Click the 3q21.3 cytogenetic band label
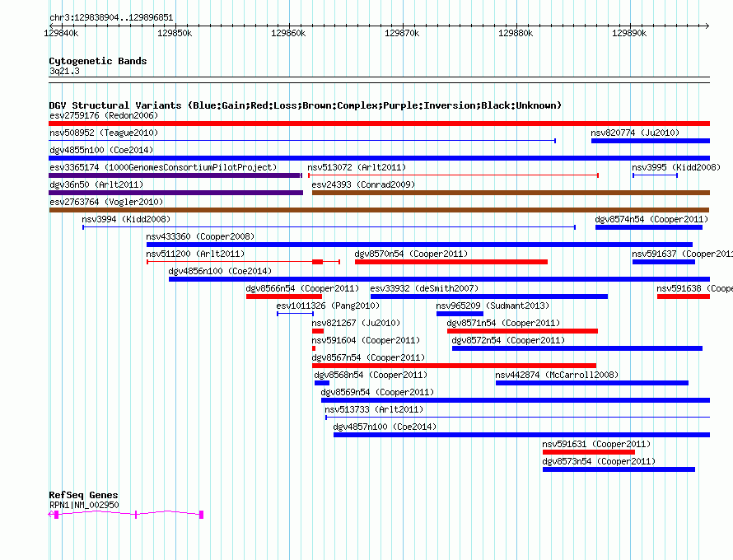Screen dimensions: 733x560 pos(64,71)
